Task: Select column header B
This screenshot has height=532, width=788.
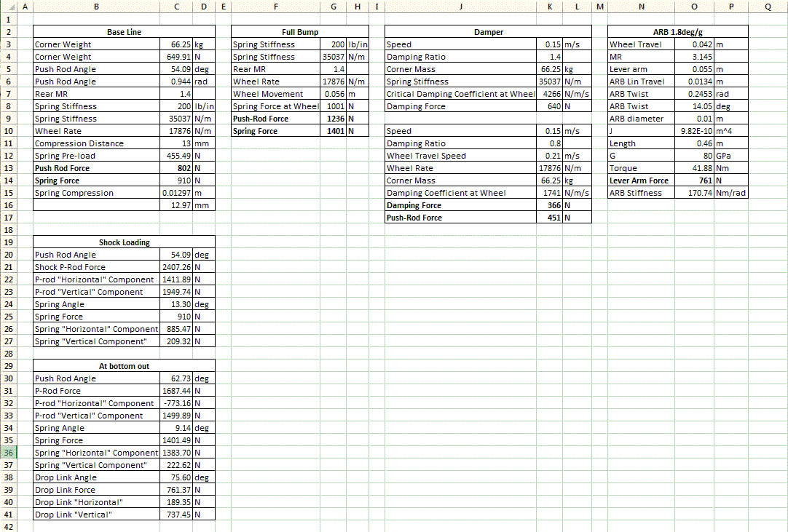Action: tap(95, 7)
